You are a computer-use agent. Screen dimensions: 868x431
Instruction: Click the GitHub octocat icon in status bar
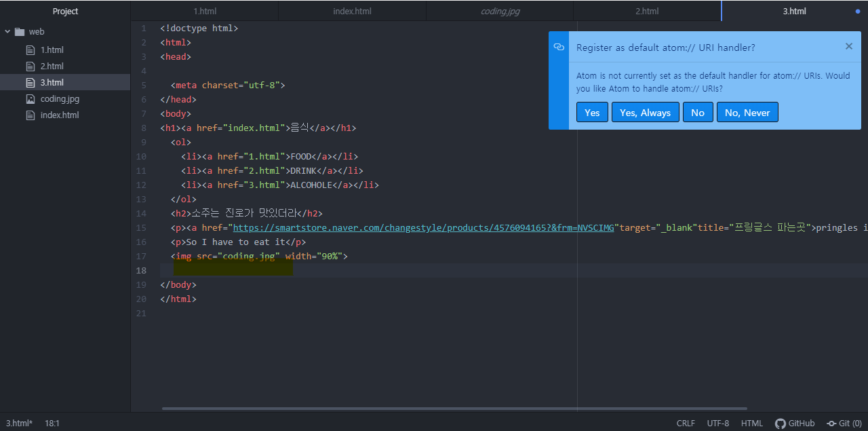[x=781, y=424]
